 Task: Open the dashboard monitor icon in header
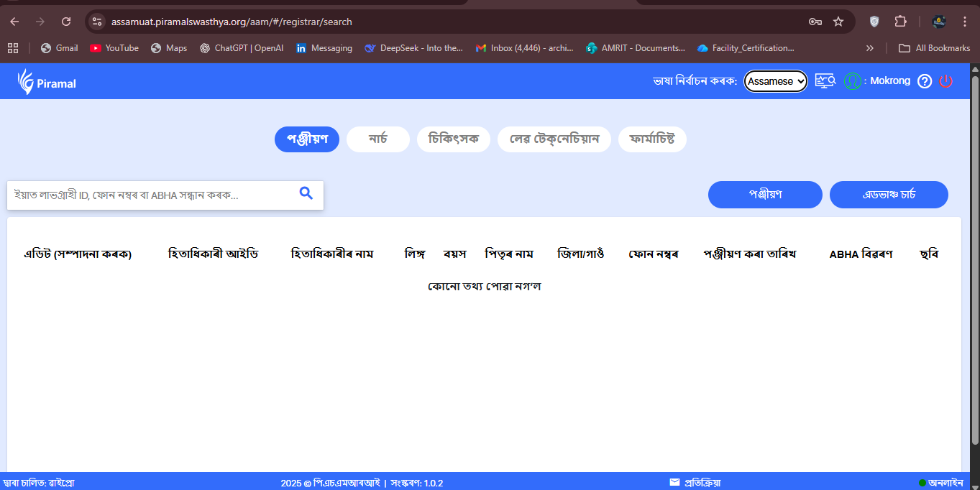(x=825, y=81)
